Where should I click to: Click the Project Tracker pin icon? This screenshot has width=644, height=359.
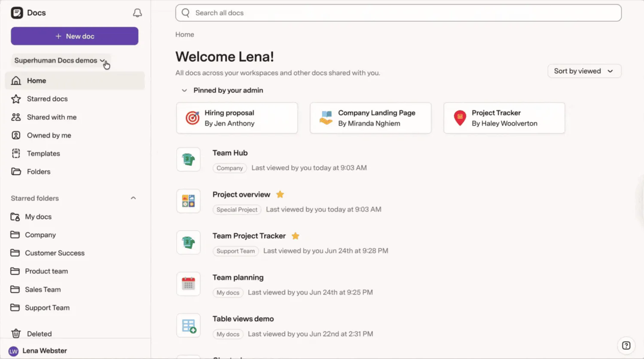pyautogui.click(x=460, y=118)
